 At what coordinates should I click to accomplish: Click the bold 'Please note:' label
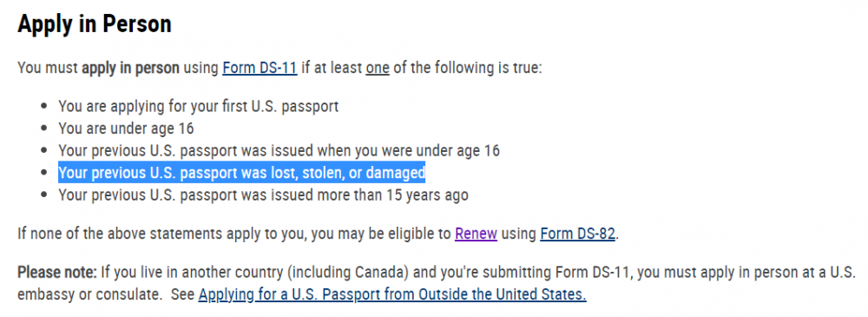click(x=57, y=273)
